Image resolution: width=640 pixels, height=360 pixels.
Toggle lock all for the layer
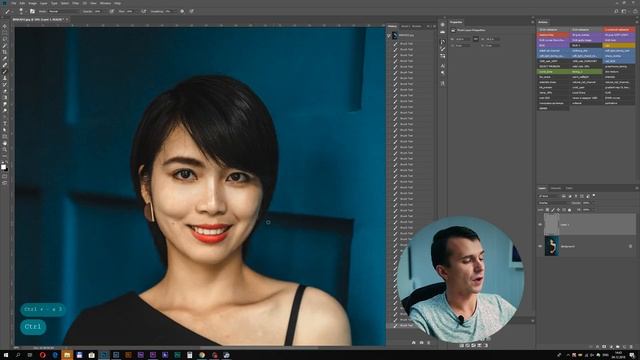(x=570, y=210)
